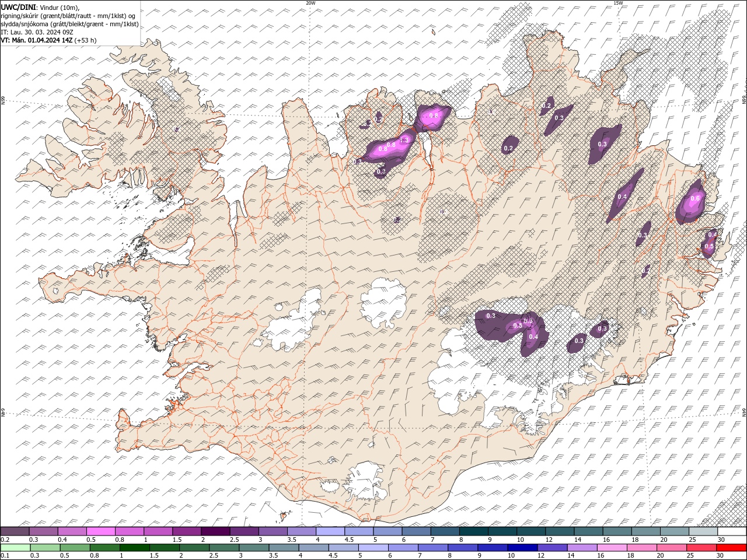Click the navy blue swatch labeled 10 in rain legend
This screenshot has height=560, width=747.
pos(521,547)
